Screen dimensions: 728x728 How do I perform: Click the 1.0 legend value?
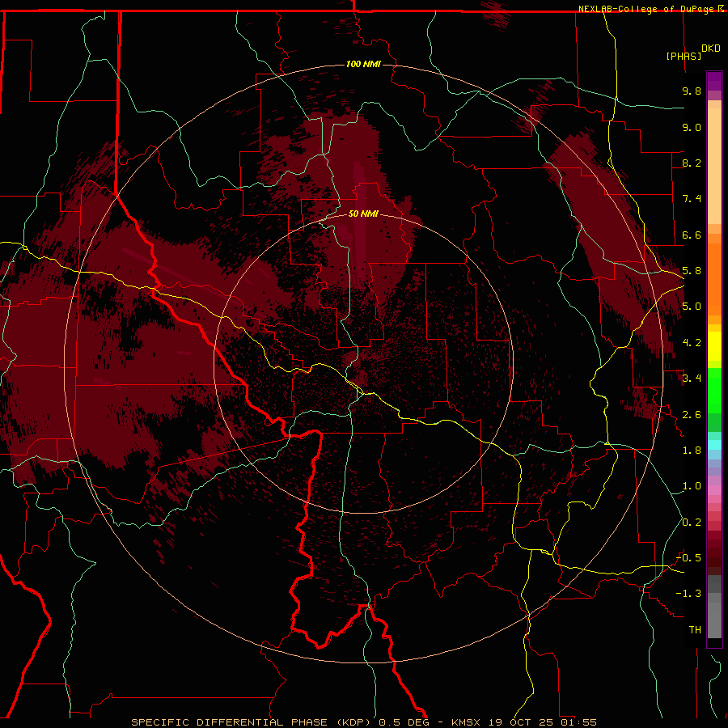tap(692, 486)
